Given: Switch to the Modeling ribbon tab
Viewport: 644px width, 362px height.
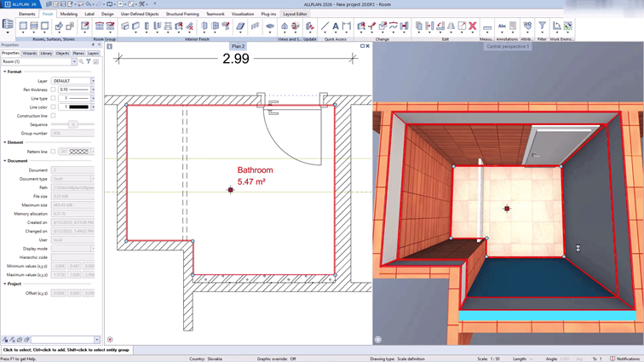Looking at the screenshot, I should click(68, 14).
